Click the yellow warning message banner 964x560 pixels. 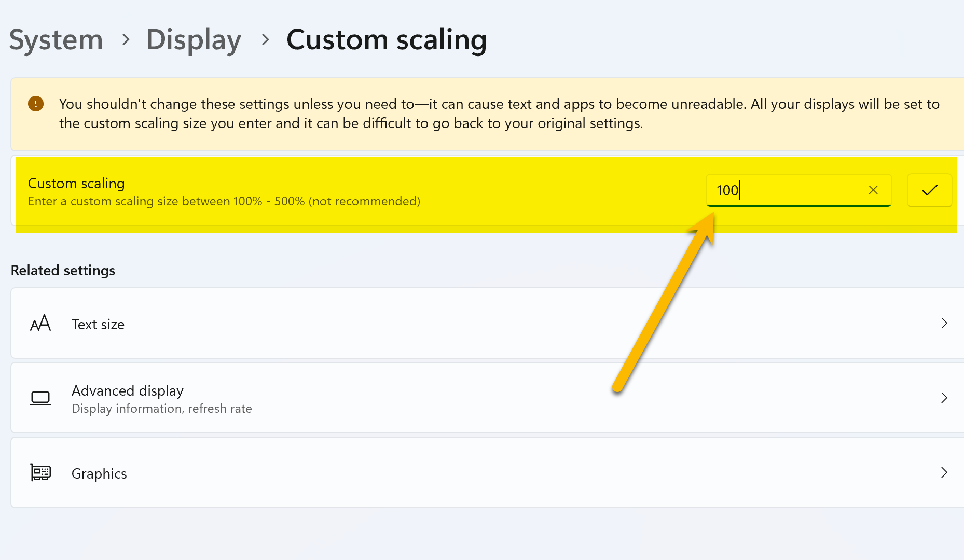pyautogui.click(x=467, y=114)
